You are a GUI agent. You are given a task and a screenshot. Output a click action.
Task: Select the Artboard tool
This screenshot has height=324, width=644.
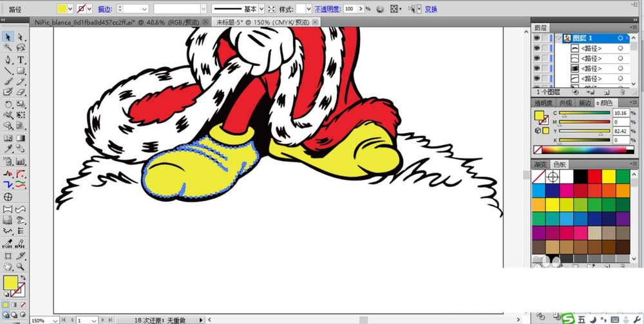coord(8,256)
